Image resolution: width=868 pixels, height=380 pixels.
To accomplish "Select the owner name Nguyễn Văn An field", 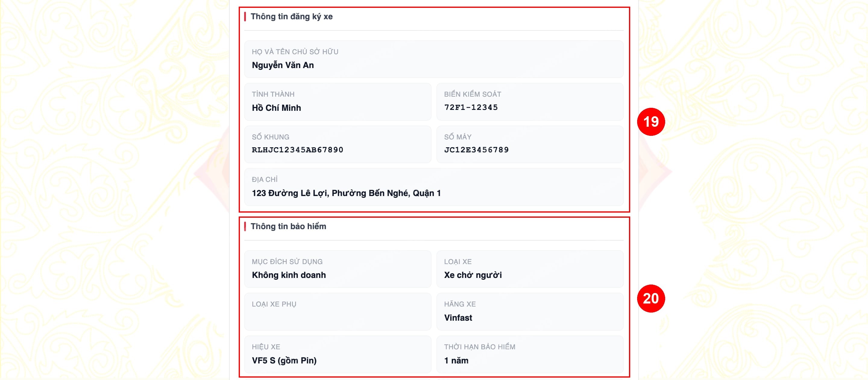I will [x=434, y=59].
